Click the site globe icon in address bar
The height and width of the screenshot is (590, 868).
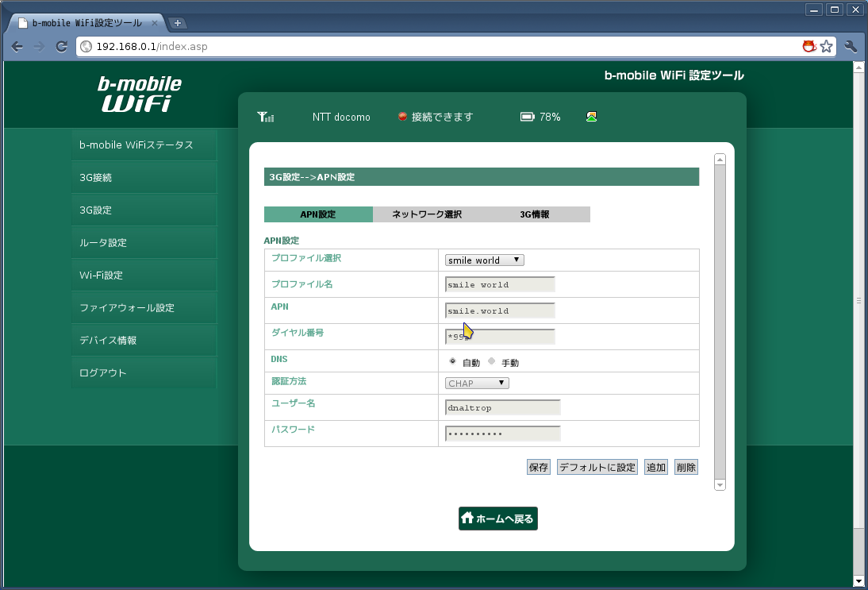tap(86, 47)
